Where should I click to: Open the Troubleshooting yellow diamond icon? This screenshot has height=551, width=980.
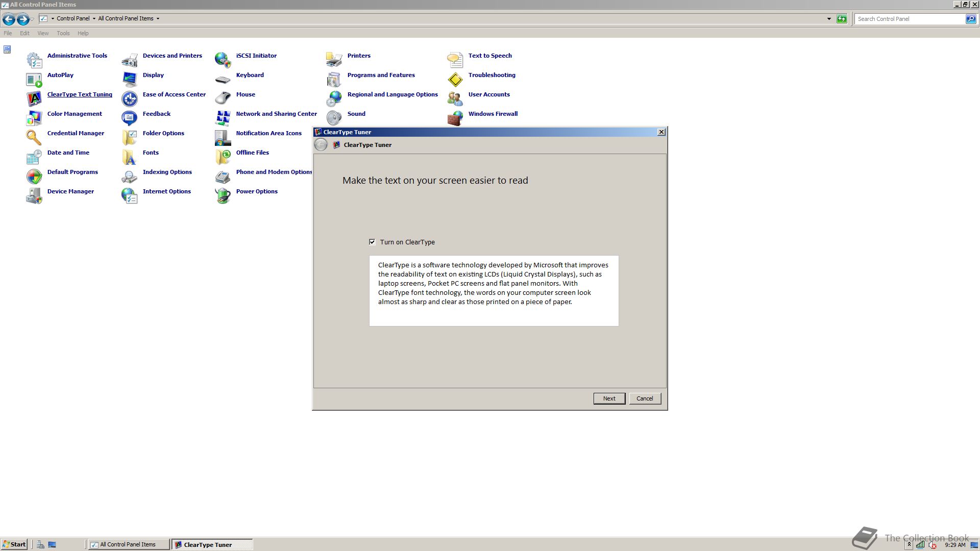(x=455, y=80)
